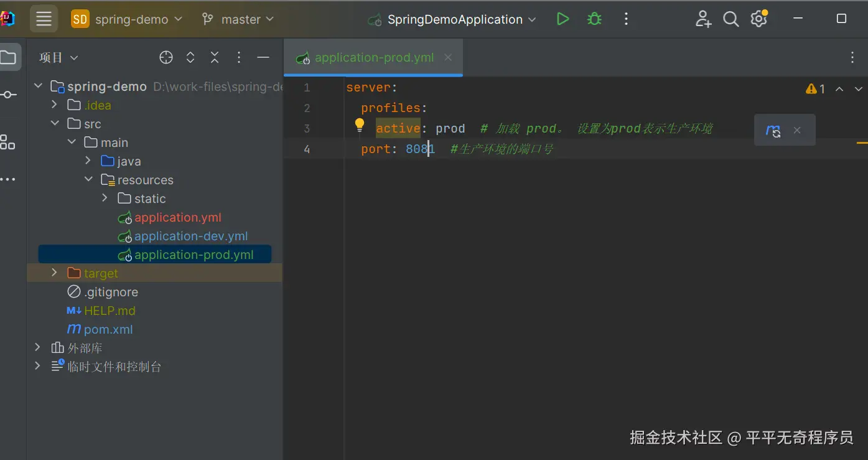Click the yellow light bulb intention icon
The image size is (868, 460).
click(359, 126)
